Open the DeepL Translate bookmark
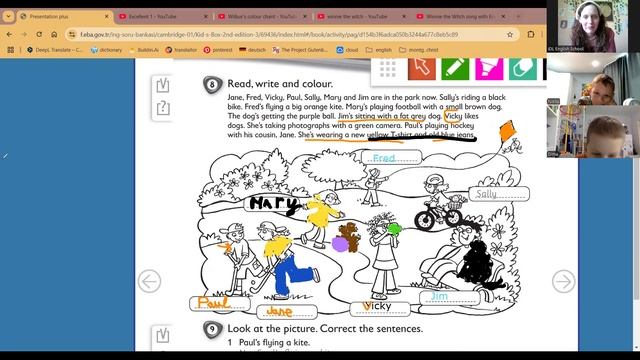 55,50
